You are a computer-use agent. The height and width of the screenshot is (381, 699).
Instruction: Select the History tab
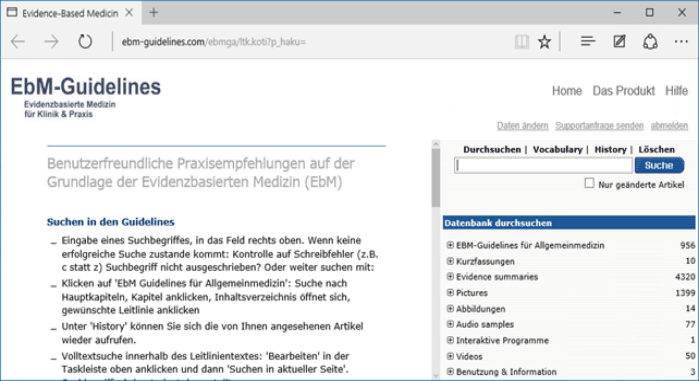(610, 150)
